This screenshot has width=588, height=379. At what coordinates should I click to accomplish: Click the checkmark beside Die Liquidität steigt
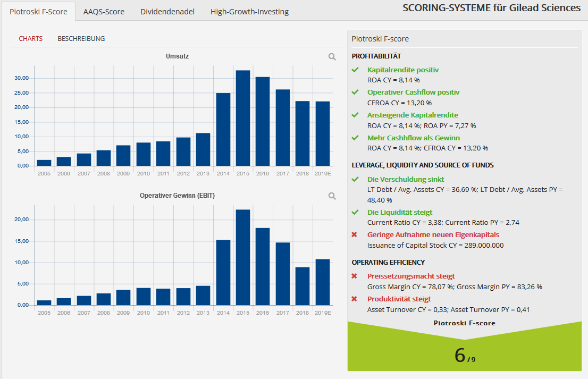355,212
